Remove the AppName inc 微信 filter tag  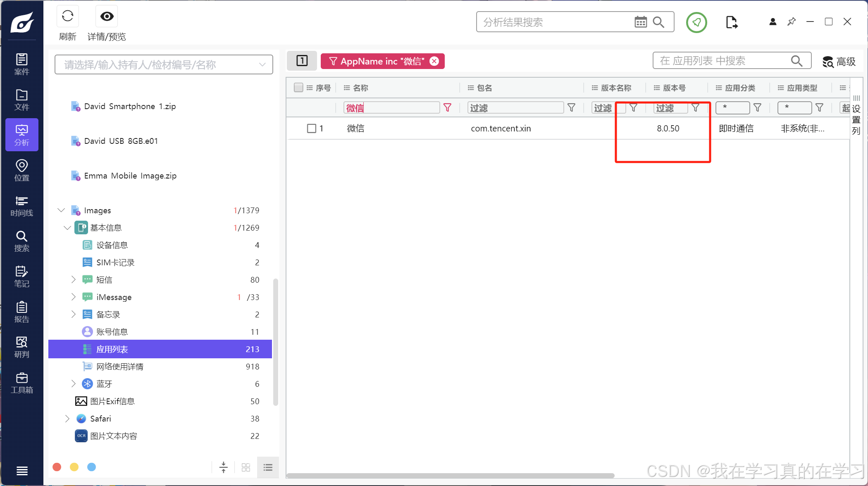pyautogui.click(x=434, y=61)
